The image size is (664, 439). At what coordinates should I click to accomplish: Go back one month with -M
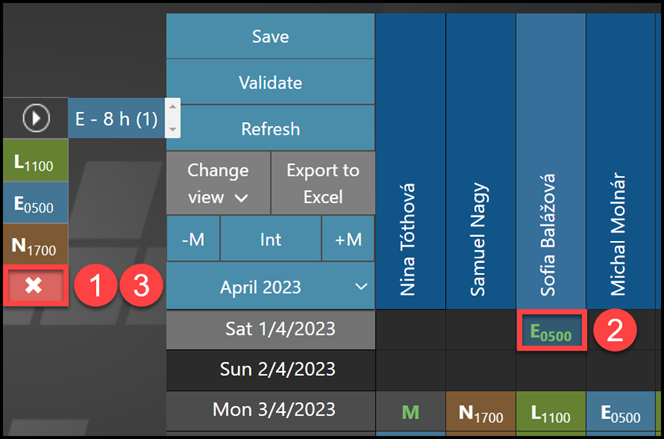[x=193, y=239]
